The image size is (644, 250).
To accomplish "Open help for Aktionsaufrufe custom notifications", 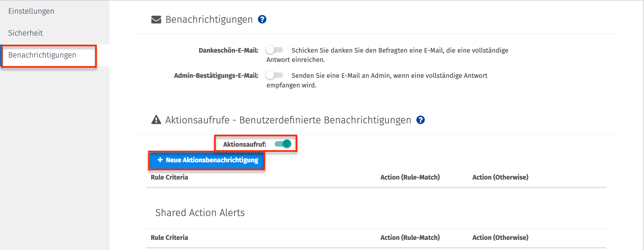I will point(421,120).
